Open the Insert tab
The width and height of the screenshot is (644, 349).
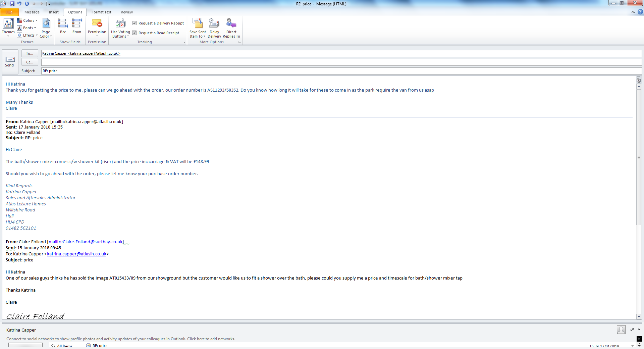tap(54, 12)
